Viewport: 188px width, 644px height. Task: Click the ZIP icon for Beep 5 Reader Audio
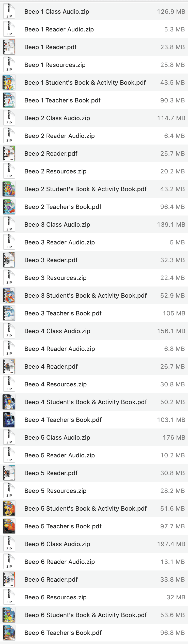9,455
